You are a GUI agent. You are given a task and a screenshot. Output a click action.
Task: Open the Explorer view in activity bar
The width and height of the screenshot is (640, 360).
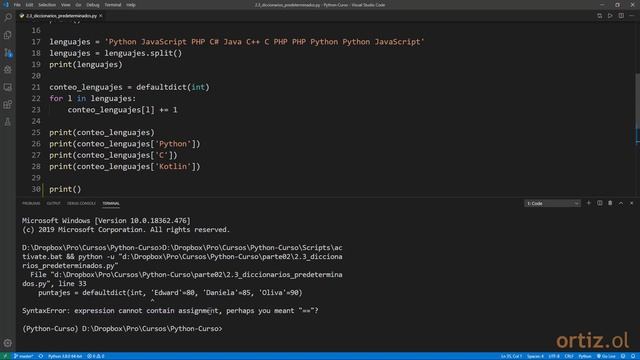coord(8,35)
